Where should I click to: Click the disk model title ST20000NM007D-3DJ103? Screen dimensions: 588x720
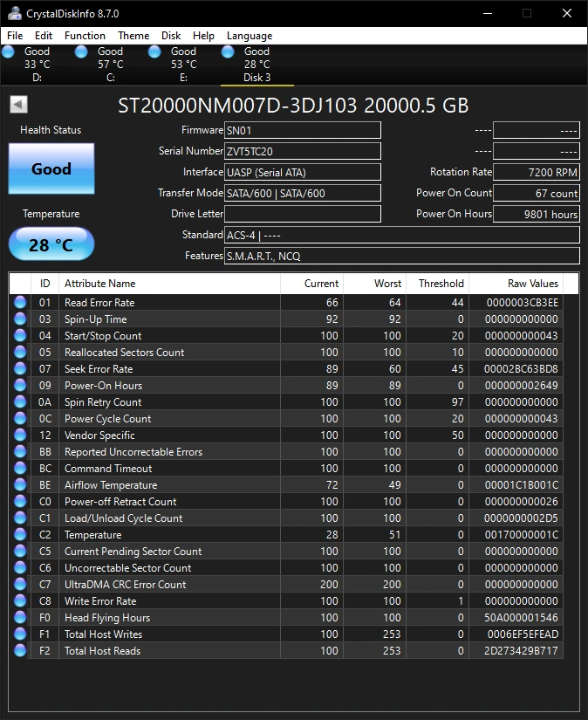[x=237, y=106]
